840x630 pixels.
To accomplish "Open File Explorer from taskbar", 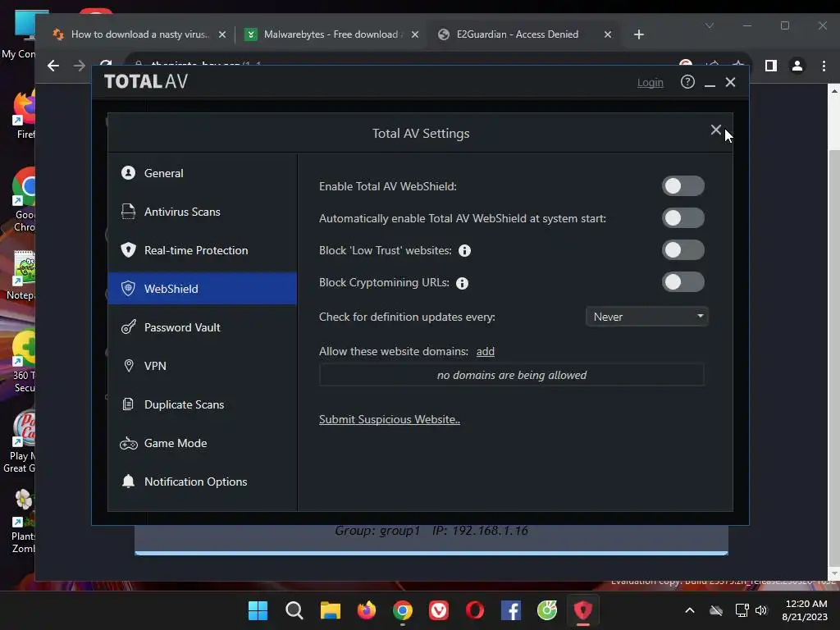I will 331,610.
